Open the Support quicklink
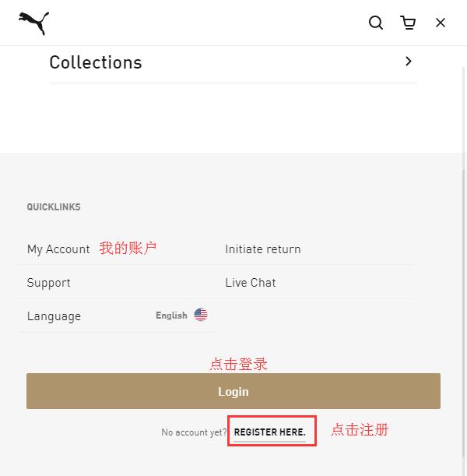 48,283
